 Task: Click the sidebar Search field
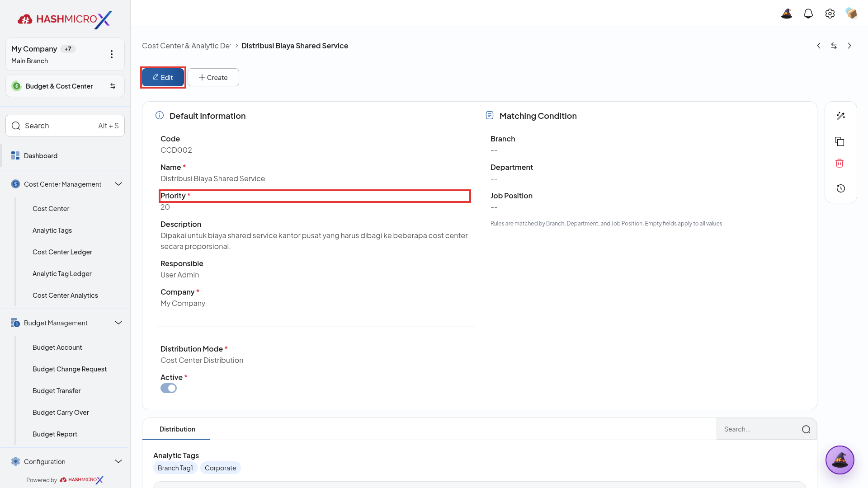[x=65, y=126]
